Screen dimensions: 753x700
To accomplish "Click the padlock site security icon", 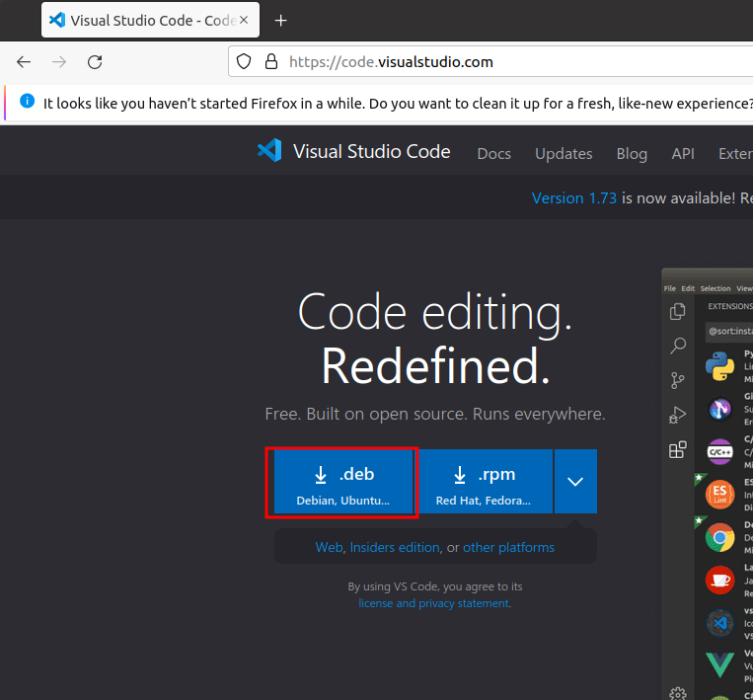I will tap(271, 61).
